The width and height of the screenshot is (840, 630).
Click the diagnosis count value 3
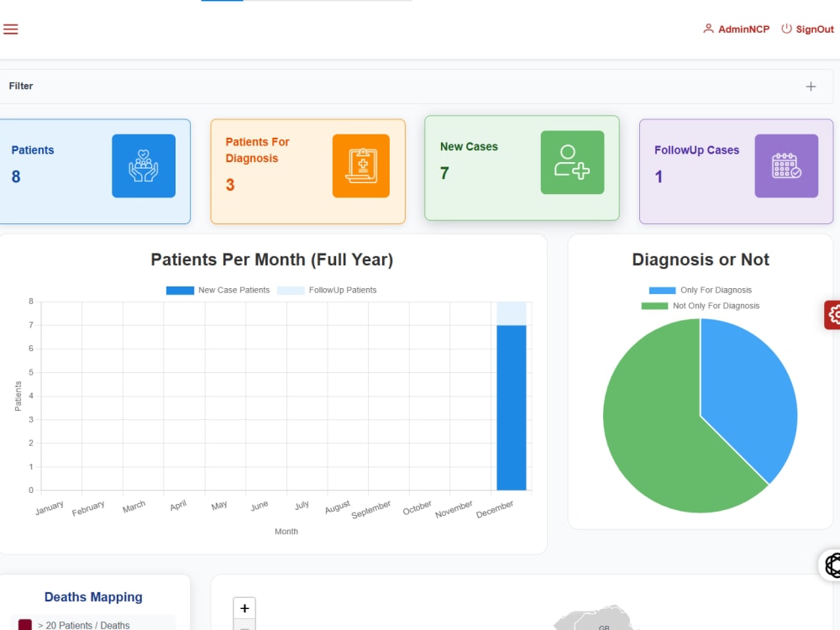click(x=230, y=185)
